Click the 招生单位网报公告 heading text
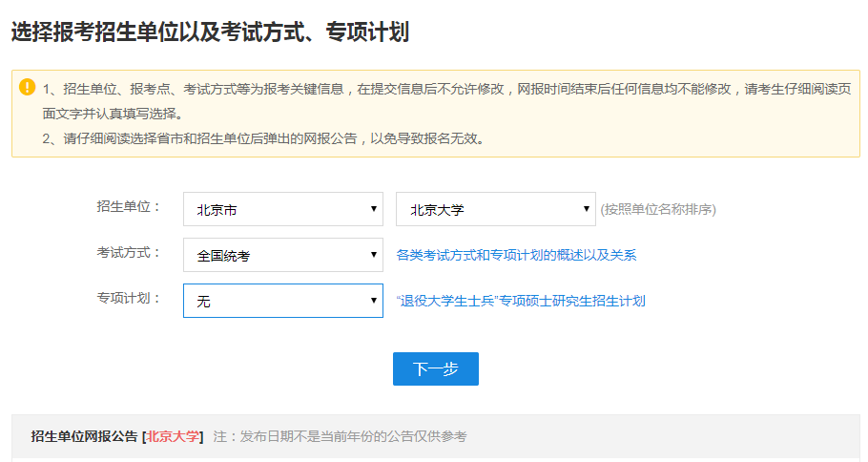The image size is (868, 462). point(84,436)
